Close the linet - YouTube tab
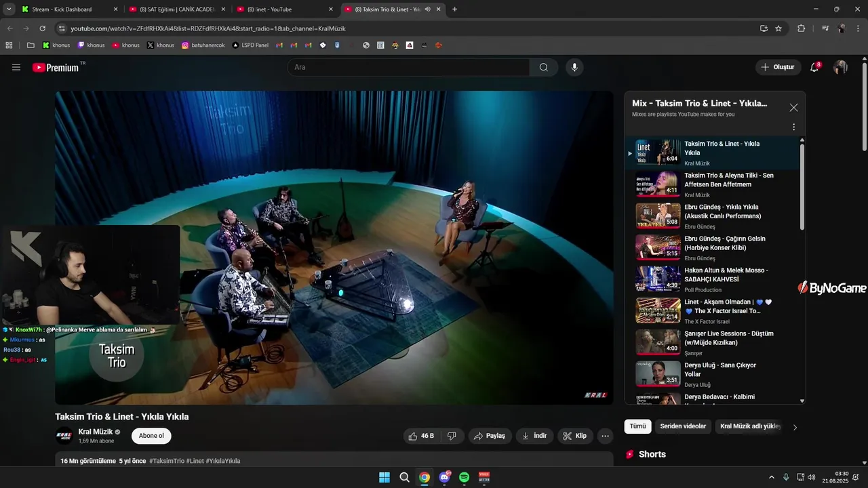This screenshot has height=488, width=868. click(331, 9)
